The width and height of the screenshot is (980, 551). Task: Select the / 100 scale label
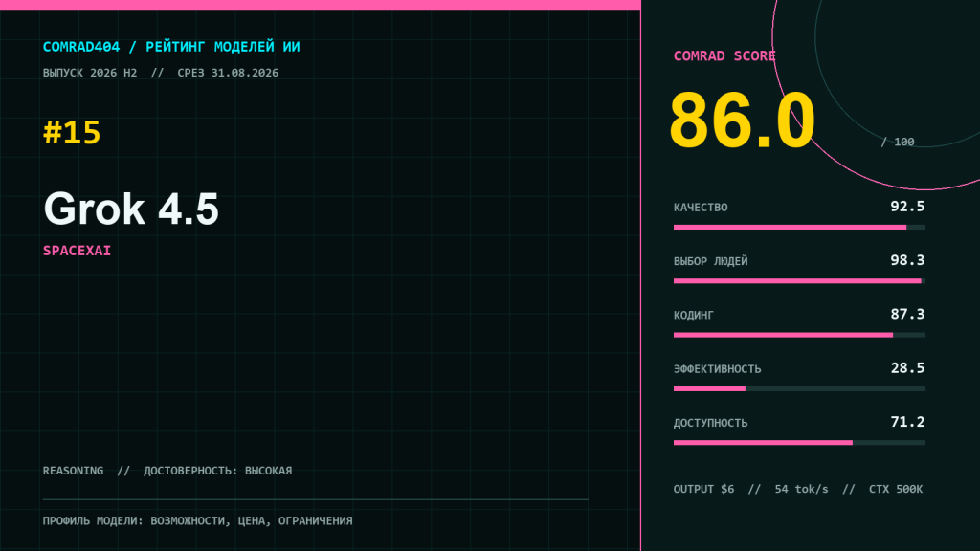pos(898,142)
